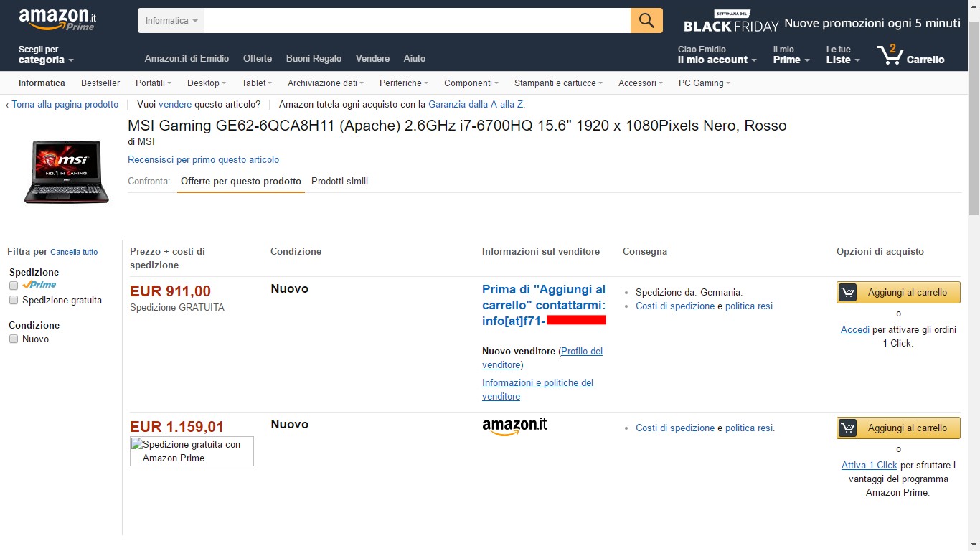Expand the Il mio account menu
This screenshot has height=551, width=980.
pyautogui.click(x=717, y=60)
